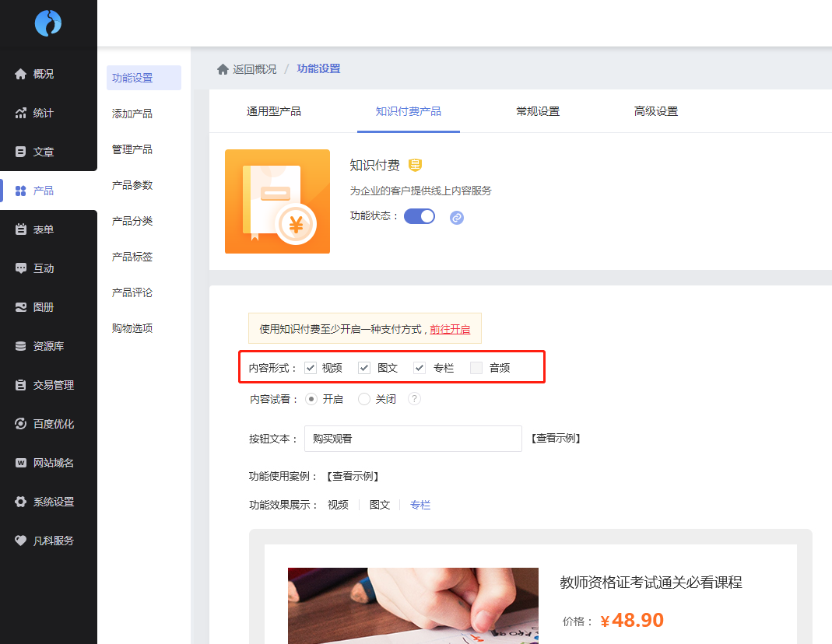
Task: Enable the 音频 content format checkbox
Action: click(476, 368)
